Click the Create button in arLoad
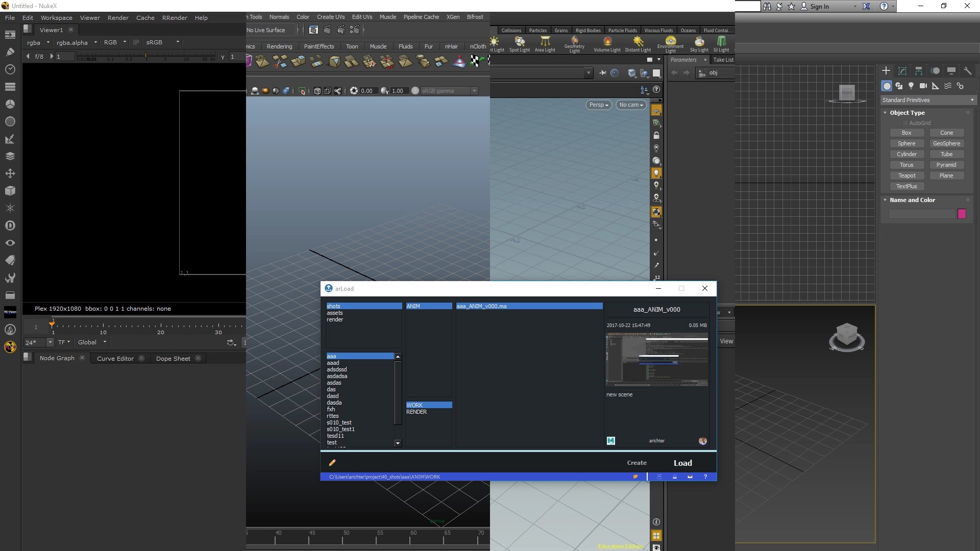980x551 pixels. 636,463
